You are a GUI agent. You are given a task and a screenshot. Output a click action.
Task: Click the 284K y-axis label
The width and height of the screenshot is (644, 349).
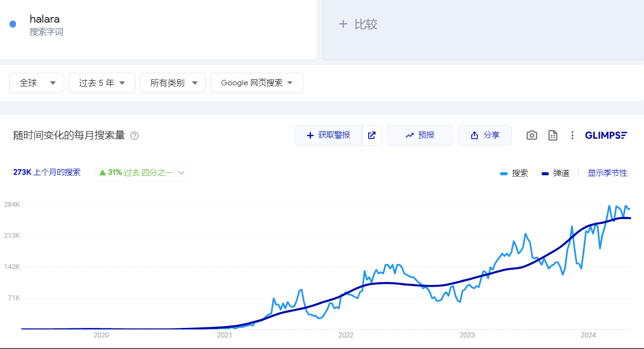pyautogui.click(x=12, y=205)
